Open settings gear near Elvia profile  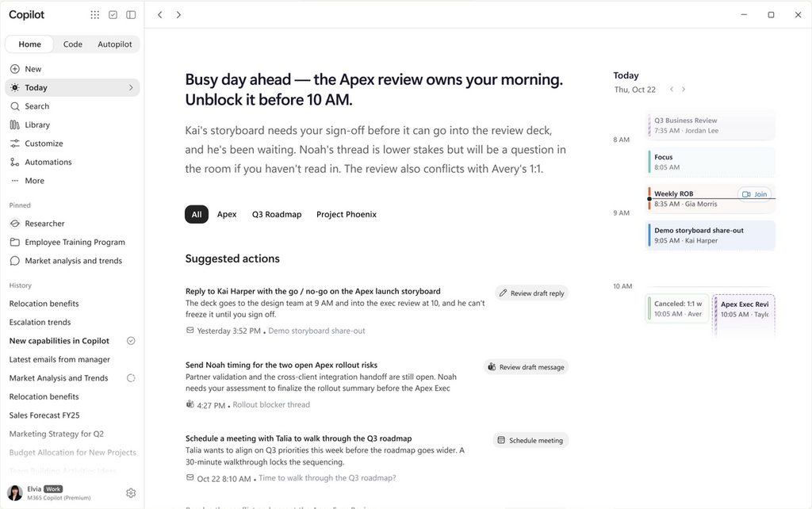click(x=131, y=493)
